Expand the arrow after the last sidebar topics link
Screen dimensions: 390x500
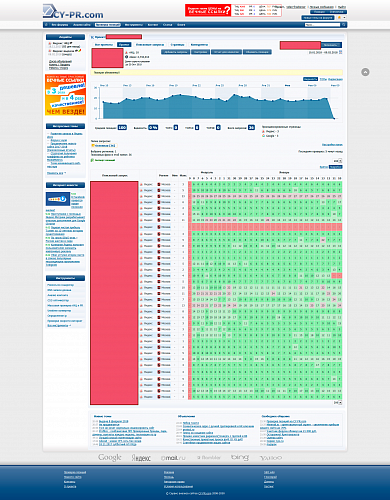tap(65, 173)
